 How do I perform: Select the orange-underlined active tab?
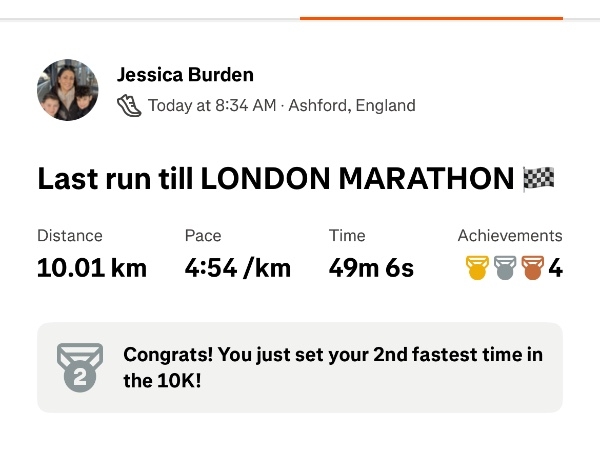coord(431,18)
